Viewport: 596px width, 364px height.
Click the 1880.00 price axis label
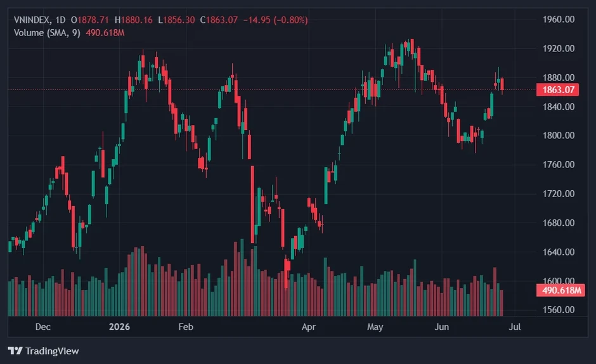559,77
